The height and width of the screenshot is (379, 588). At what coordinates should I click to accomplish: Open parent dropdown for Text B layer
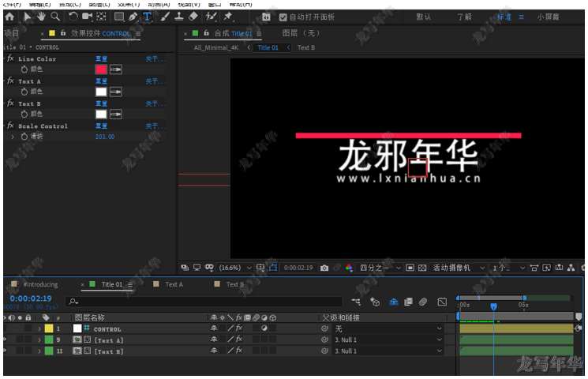pos(388,351)
